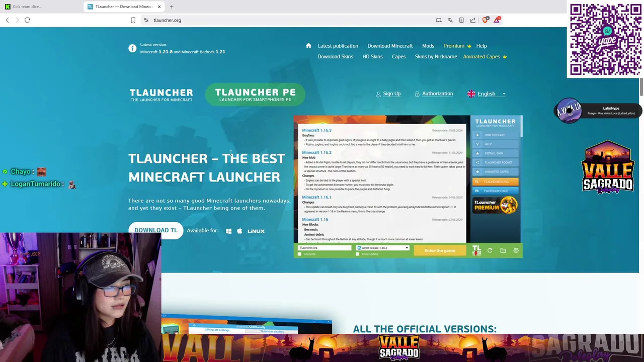This screenshot has width=644, height=362.
Task: Click the refresh icon in launcher preview
Action: coord(490,250)
